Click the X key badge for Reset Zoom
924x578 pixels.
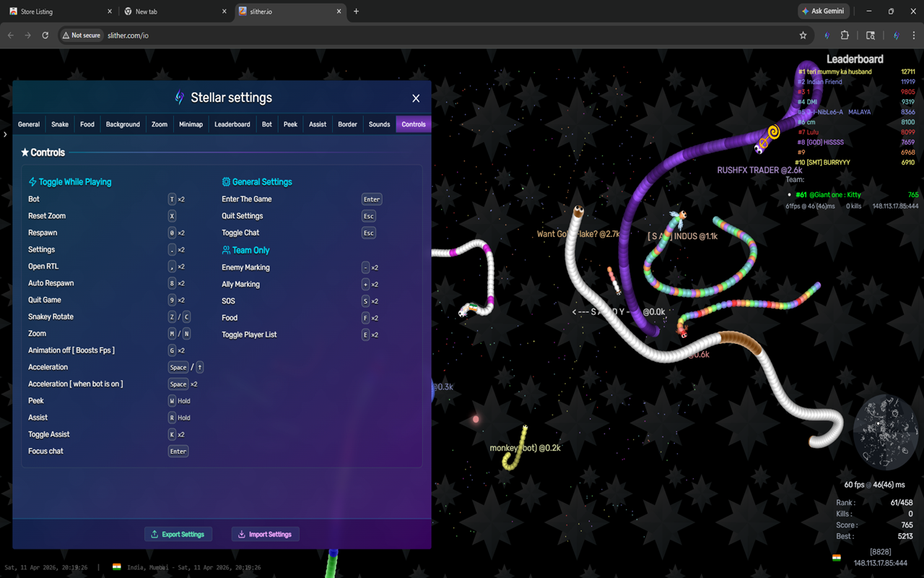click(x=172, y=216)
